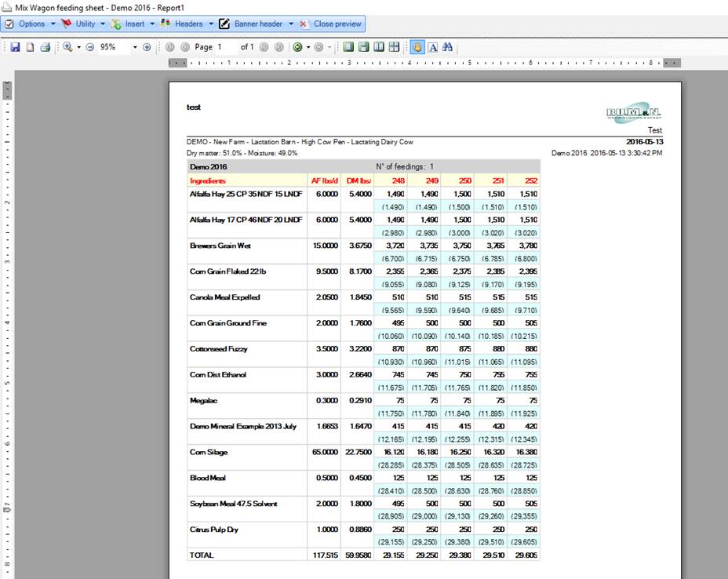Zoom in with the plus button
Screen dimensions: 728x579
click(147, 47)
